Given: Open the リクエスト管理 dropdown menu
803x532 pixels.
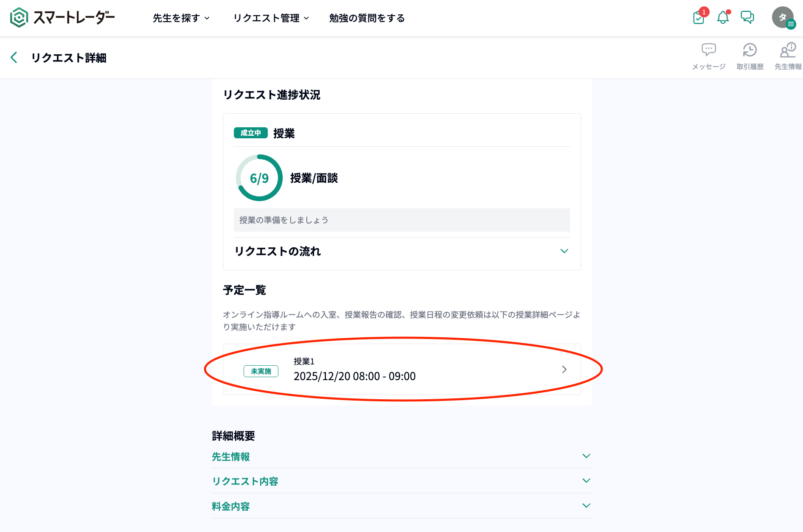Looking at the screenshot, I should pos(271,18).
